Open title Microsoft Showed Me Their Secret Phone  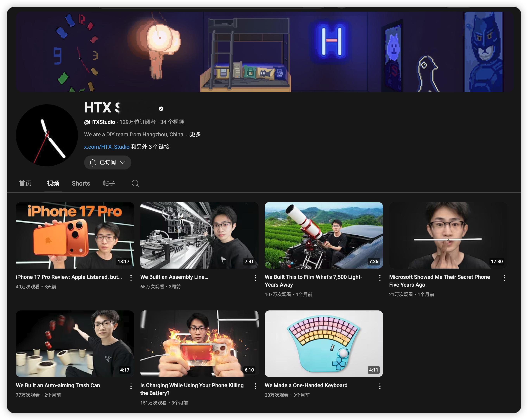coord(440,281)
